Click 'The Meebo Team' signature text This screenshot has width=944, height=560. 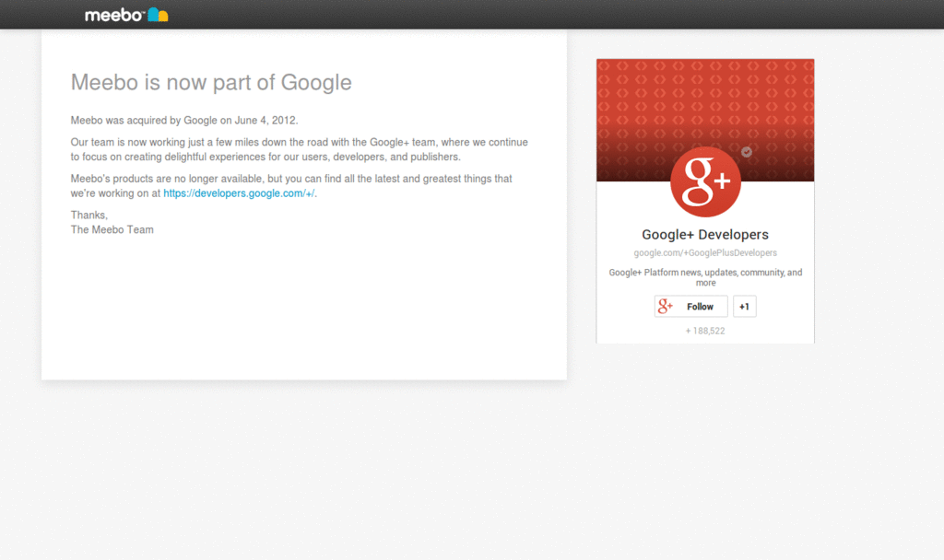click(x=112, y=229)
